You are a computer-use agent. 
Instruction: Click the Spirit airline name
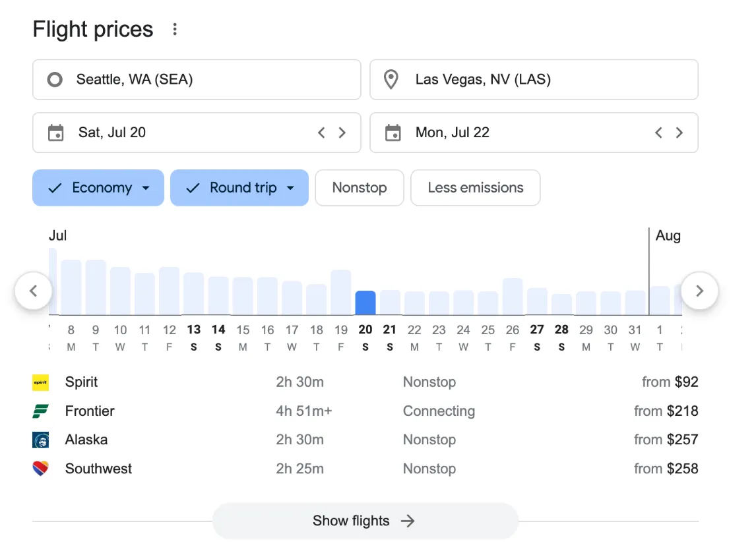[x=82, y=382]
